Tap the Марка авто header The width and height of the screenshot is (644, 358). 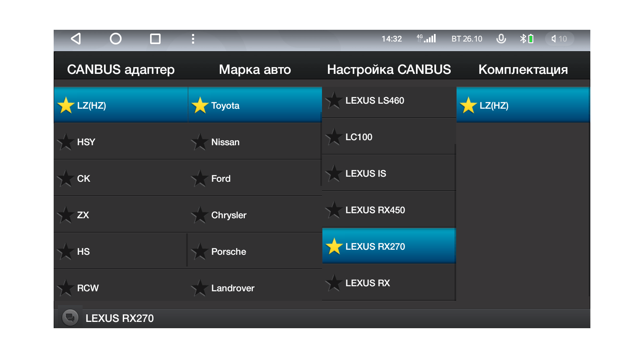(255, 69)
